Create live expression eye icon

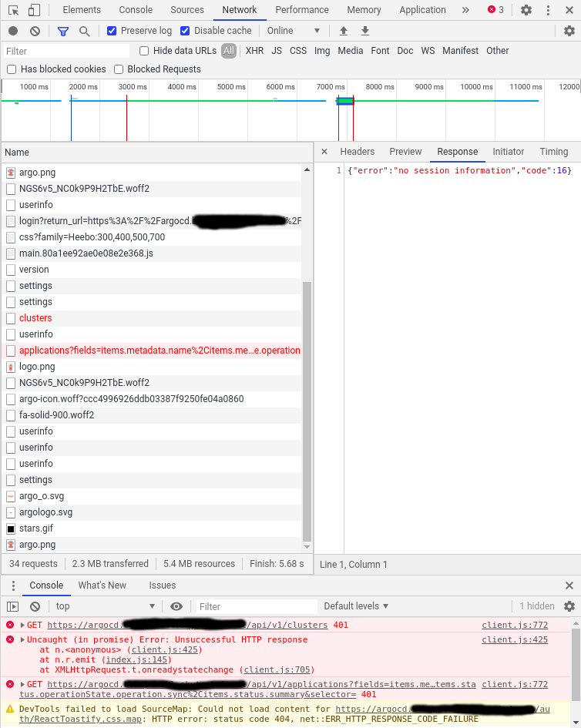pos(176,606)
